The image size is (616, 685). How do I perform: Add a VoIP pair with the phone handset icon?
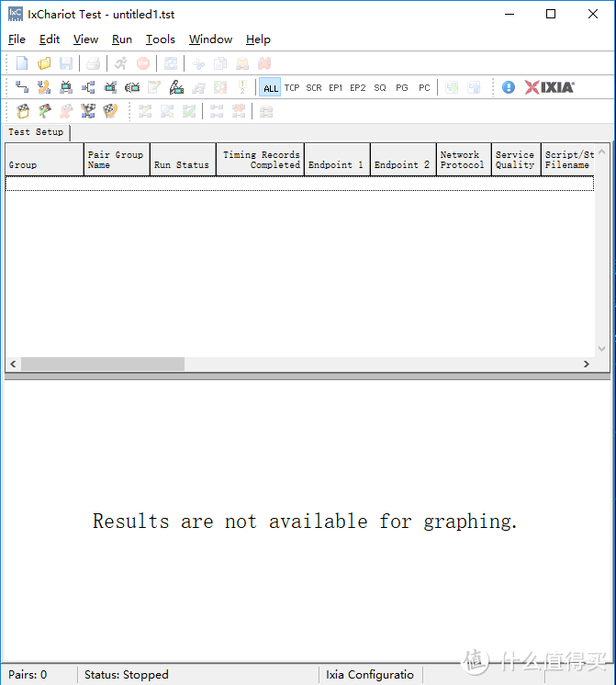[x=44, y=87]
